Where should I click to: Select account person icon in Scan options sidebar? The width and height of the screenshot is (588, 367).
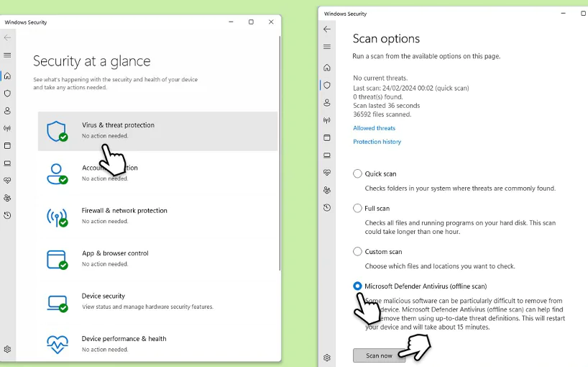(327, 102)
